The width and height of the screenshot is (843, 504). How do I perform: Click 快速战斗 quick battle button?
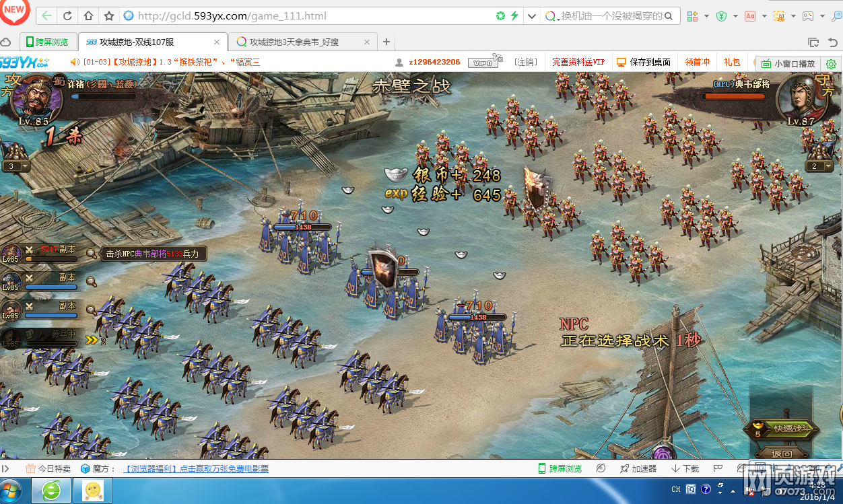(x=784, y=429)
